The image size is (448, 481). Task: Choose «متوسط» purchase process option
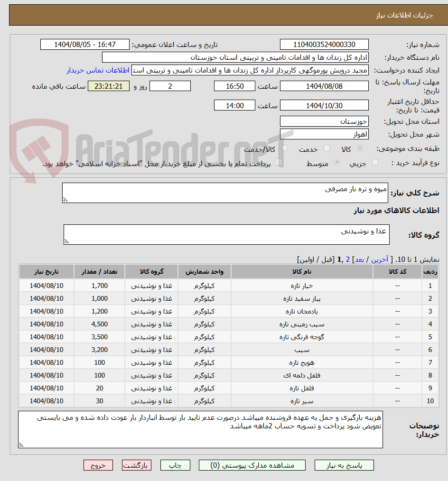click(x=338, y=162)
